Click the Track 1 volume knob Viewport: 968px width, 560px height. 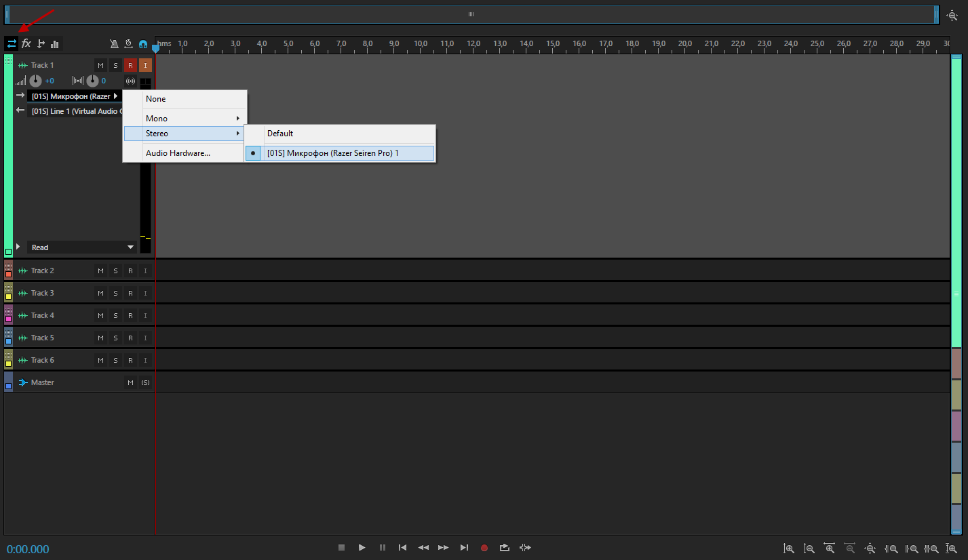tap(35, 81)
